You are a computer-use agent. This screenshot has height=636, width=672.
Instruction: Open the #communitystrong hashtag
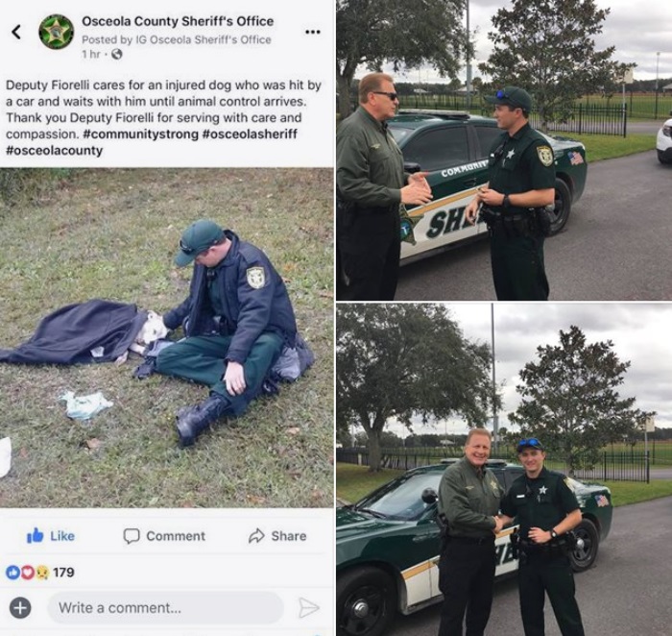(x=140, y=134)
